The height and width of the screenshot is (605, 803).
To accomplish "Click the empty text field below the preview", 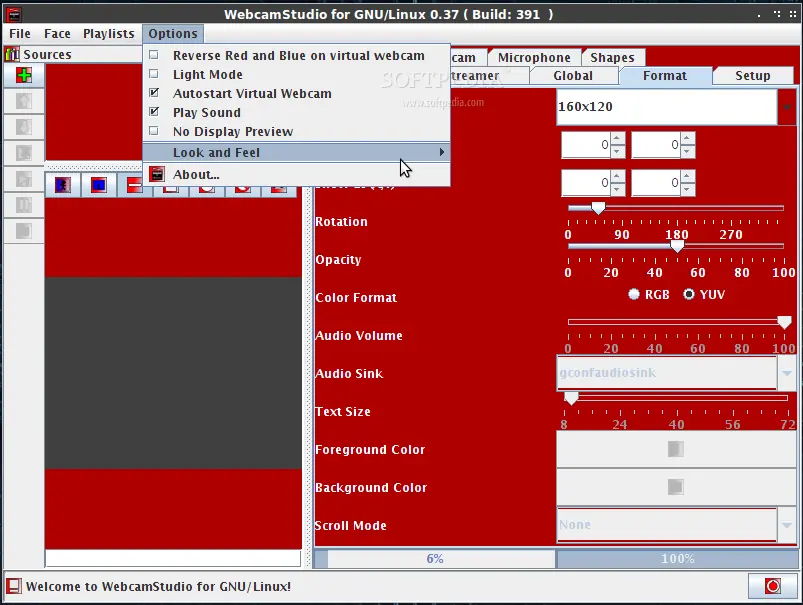I will coord(173,558).
